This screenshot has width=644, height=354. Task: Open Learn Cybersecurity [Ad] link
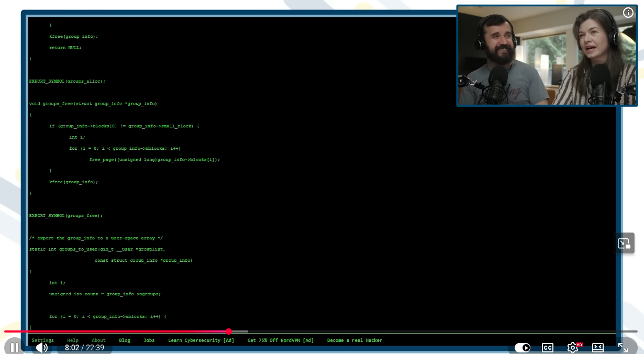tap(201, 340)
